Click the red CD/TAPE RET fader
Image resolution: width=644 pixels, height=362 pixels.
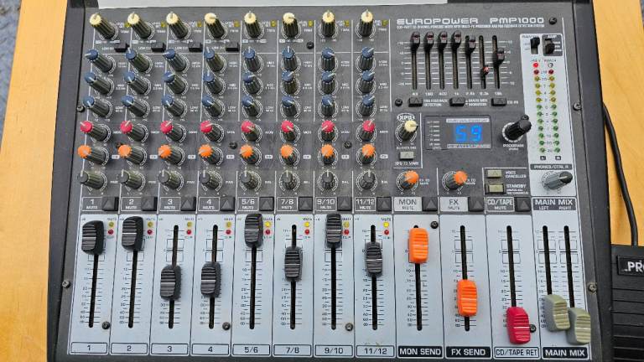(518, 325)
